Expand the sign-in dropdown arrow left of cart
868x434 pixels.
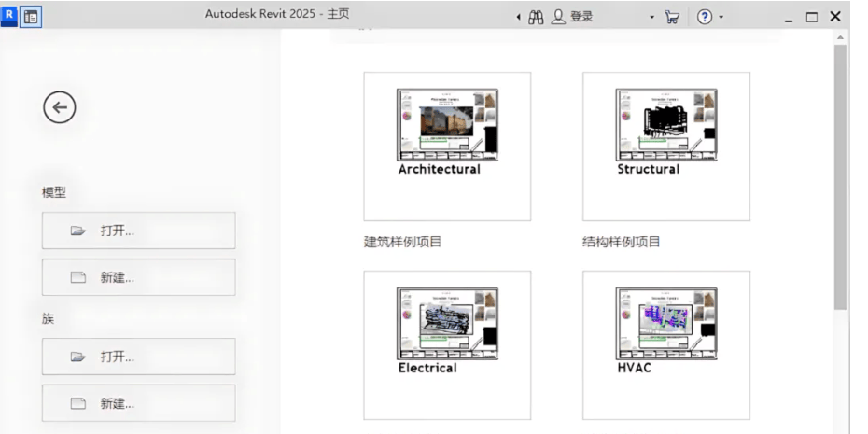(652, 18)
